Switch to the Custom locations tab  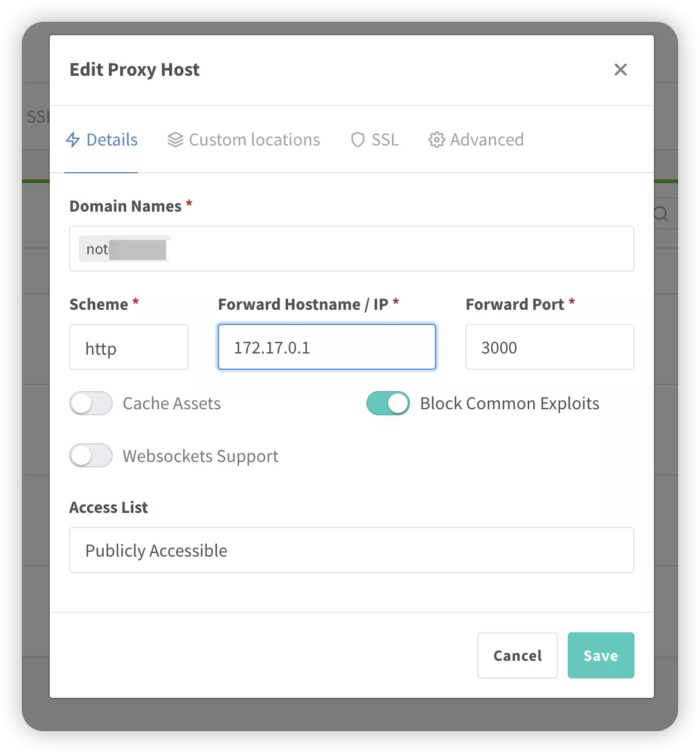pos(244,140)
